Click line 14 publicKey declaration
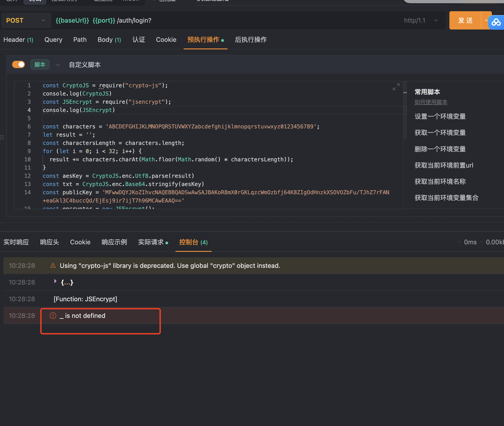 [x=216, y=196]
